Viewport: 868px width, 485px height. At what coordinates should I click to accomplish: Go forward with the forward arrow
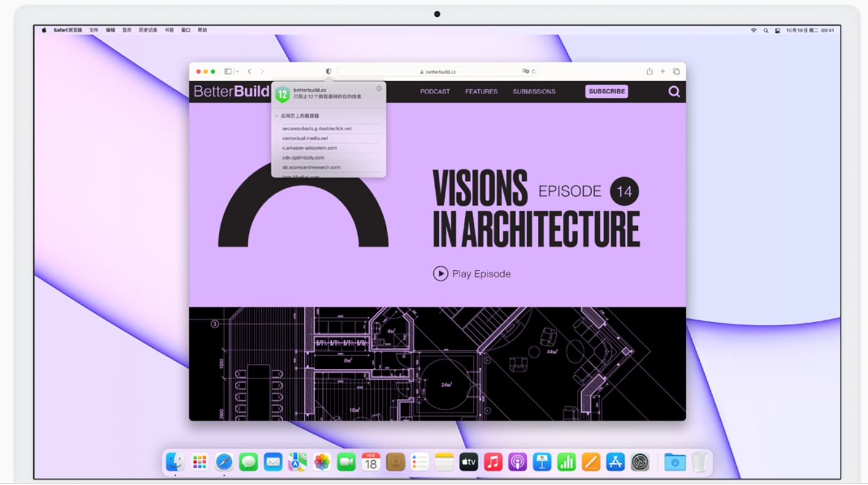click(262, 72)
